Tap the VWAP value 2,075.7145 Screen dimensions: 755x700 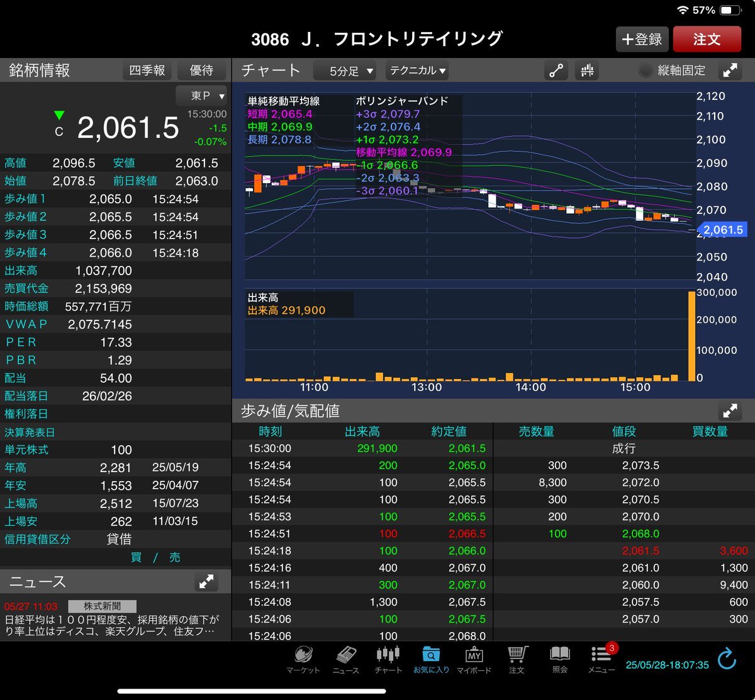[101, 324]
